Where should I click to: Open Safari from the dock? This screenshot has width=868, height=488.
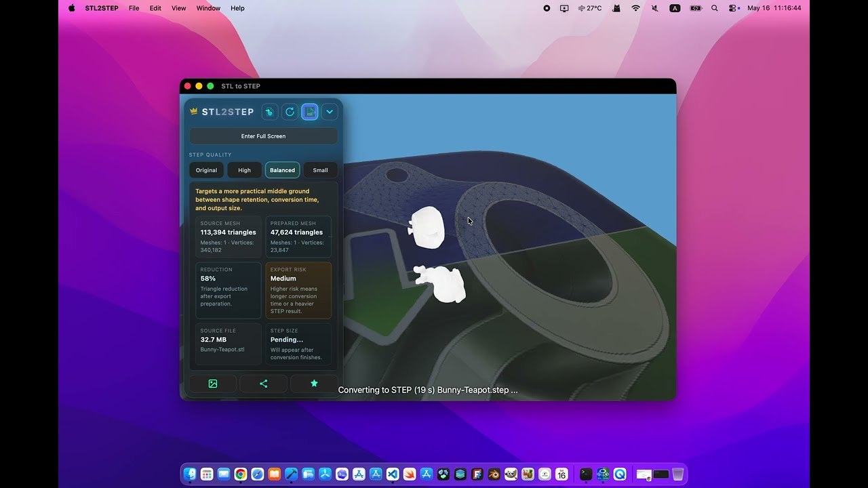257,474
